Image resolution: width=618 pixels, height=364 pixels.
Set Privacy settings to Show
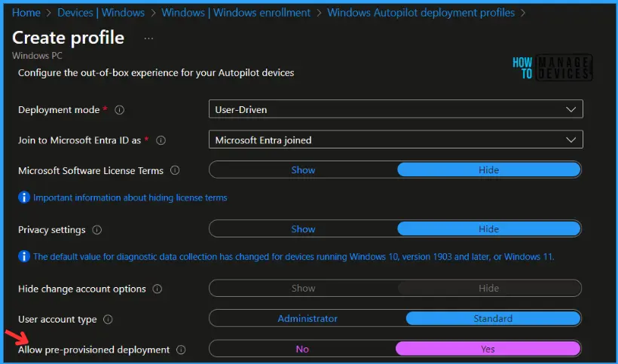[303, 229]
